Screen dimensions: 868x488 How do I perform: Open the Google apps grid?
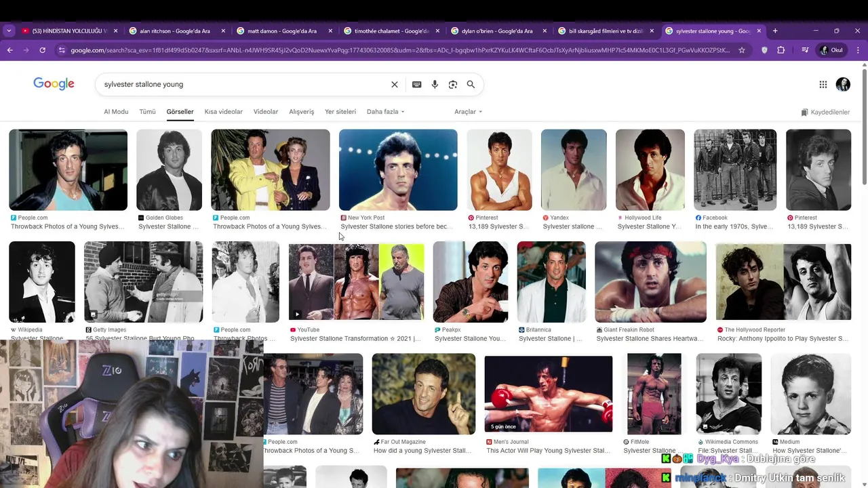(x=823, y=85)
